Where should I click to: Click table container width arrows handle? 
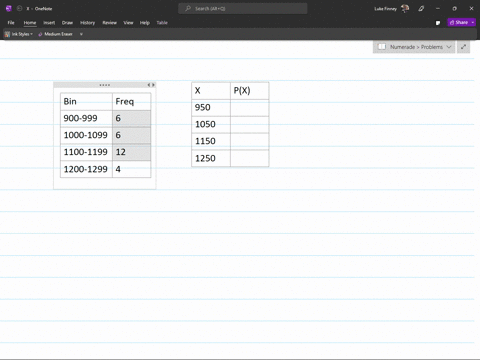[151, 85]
